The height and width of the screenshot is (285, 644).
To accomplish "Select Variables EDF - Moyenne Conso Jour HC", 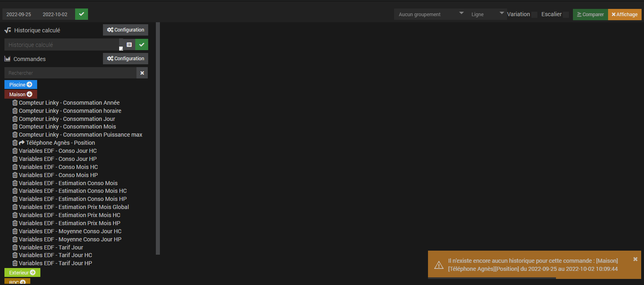I will (70, 231).
